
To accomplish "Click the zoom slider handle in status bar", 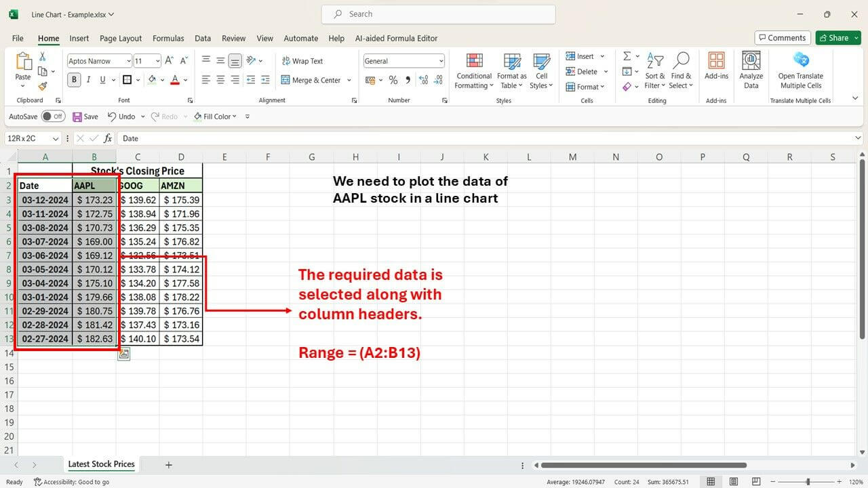I will (808, 482).
